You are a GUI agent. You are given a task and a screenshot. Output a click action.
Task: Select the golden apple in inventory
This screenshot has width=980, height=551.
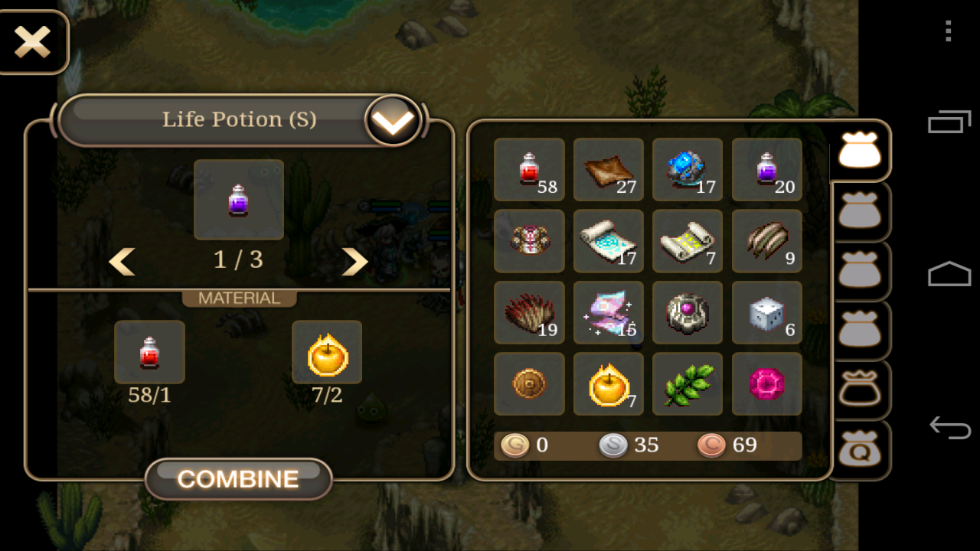click(x=609, y=384)
